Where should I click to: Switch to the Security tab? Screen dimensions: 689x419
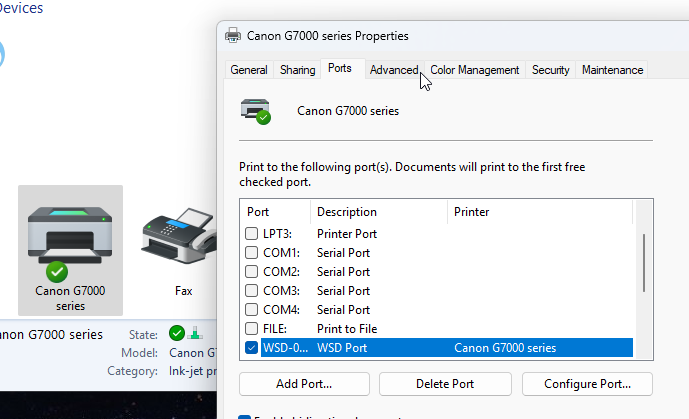click(551, 70)
